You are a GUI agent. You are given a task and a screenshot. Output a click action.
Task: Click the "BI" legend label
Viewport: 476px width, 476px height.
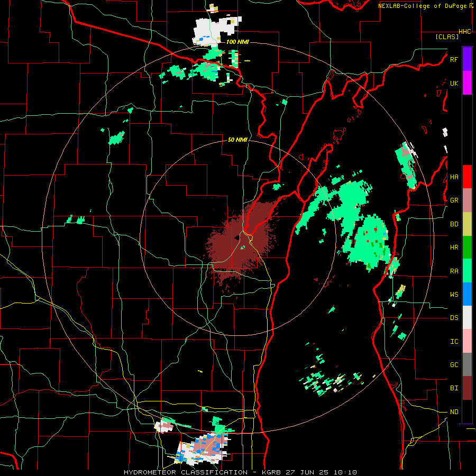pos(454,388)
